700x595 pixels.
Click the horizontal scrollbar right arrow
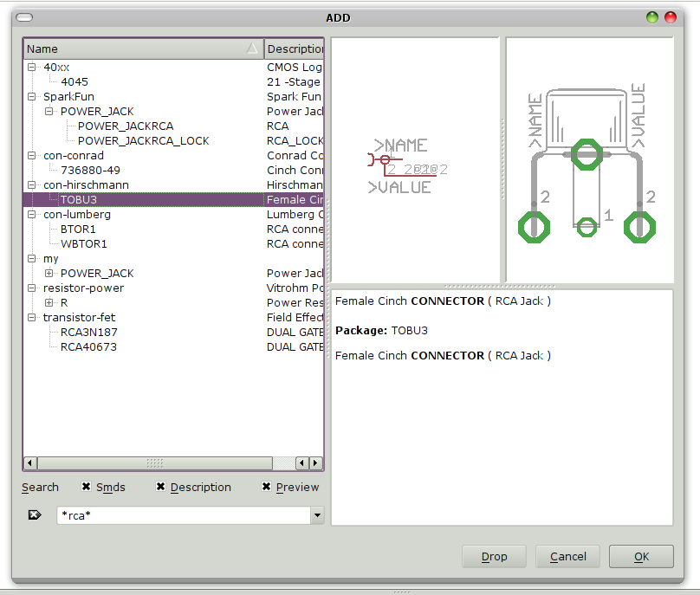(x=316, y=463)
